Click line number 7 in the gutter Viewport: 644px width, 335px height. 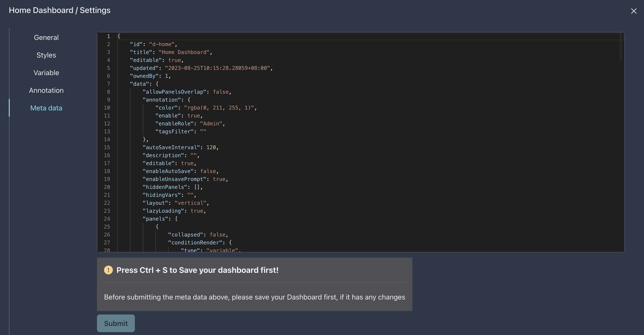coord(108,84)
